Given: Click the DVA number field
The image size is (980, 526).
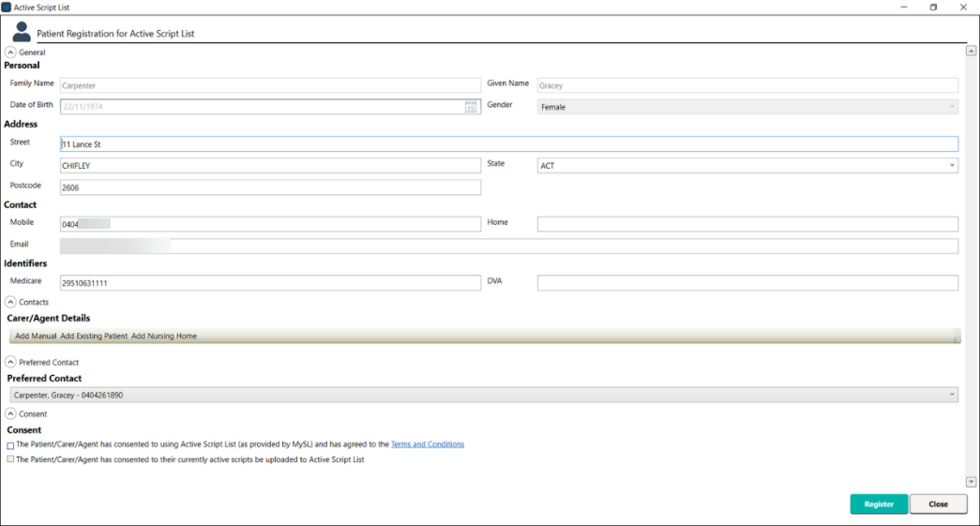Looking at the screenshot, I should tap(747, 283).
